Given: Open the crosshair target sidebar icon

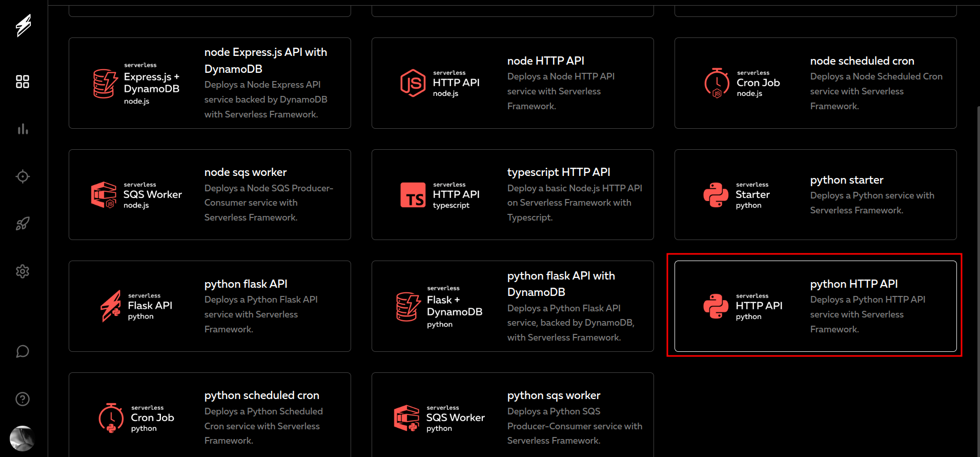Looking at the screenshot, I should click(23, 176).
